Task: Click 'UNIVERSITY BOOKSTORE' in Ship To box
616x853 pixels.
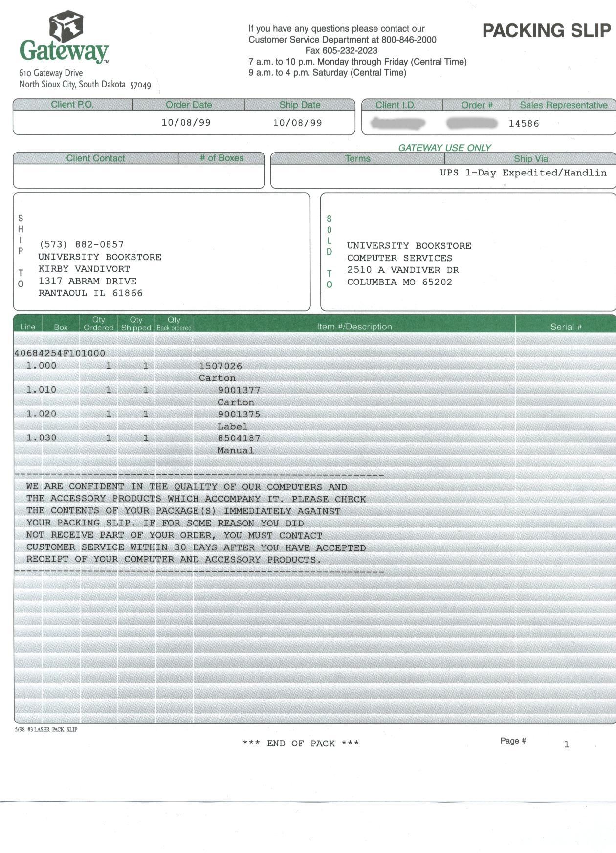Action: [100, 257]
